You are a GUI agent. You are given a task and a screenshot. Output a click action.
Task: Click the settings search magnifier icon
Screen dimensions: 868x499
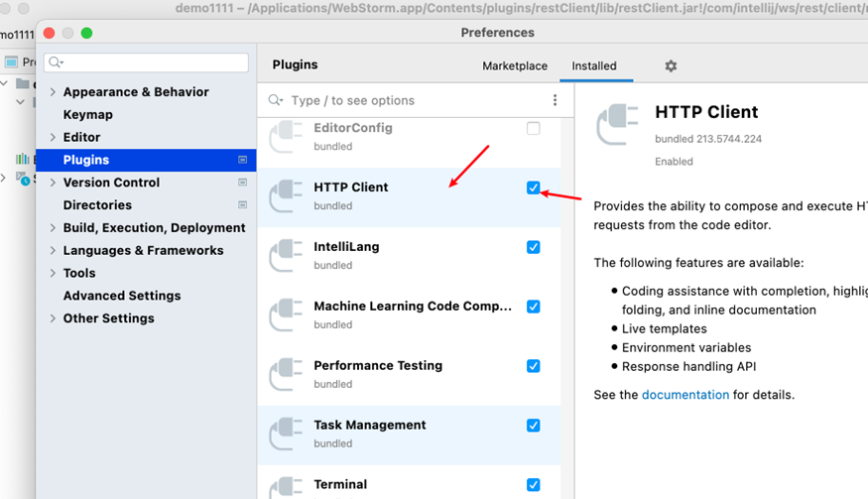56,62
